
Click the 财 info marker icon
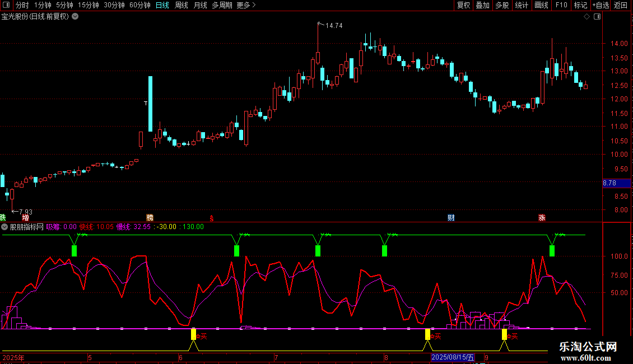point(451,217)
